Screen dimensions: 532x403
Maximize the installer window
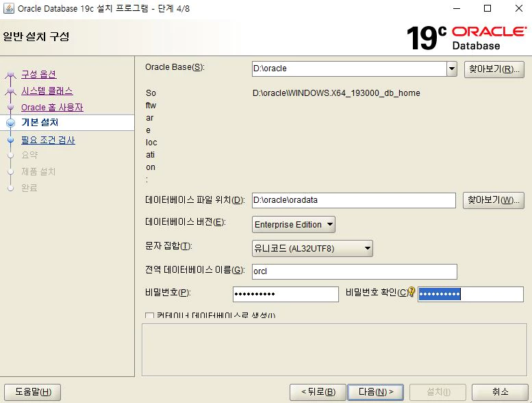[487, 8]
